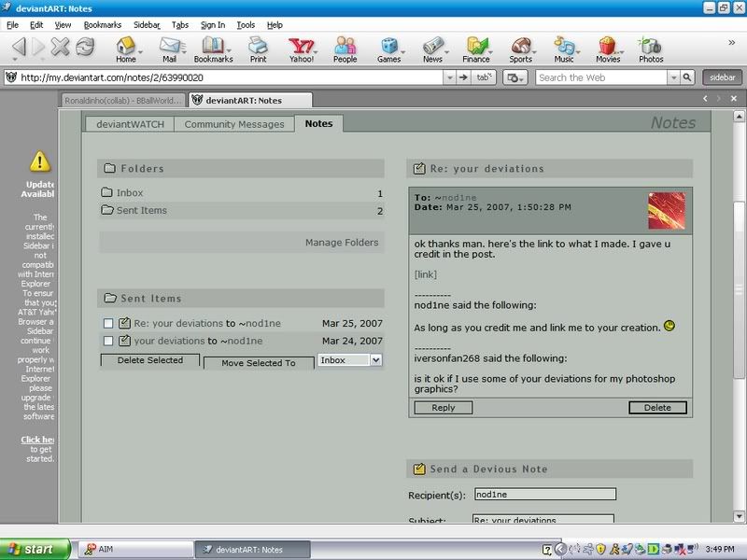Screen dimensions: 747x560
Task: Click the Delete Selected button
Action: coord(150,360)
